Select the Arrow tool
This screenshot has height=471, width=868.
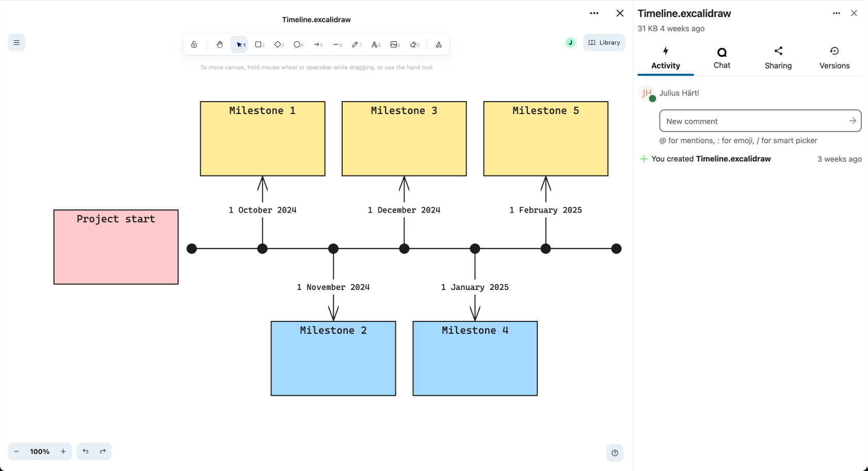point(317,44)
